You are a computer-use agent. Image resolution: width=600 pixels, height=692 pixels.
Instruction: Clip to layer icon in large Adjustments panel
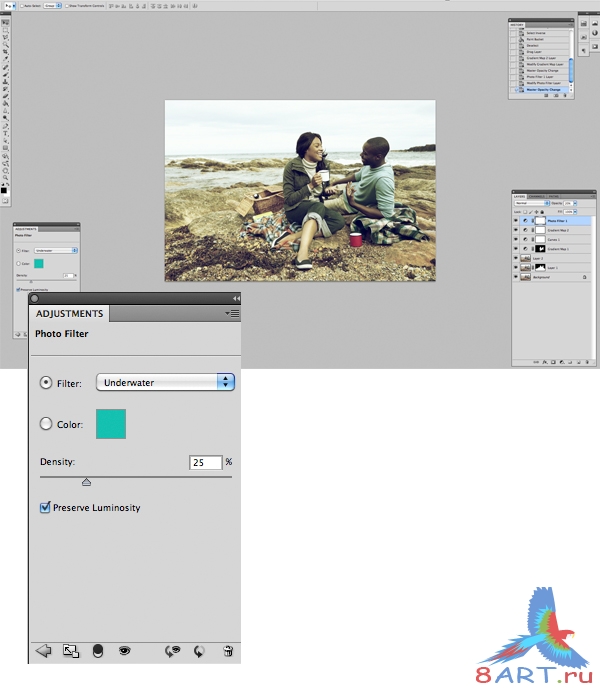[x=98, y=651]
